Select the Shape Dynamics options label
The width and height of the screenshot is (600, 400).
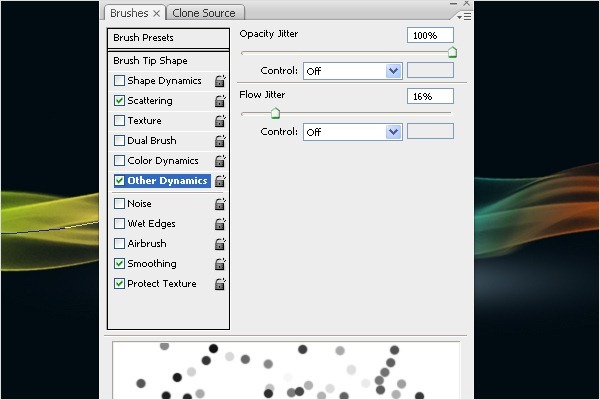click(165, 81)
